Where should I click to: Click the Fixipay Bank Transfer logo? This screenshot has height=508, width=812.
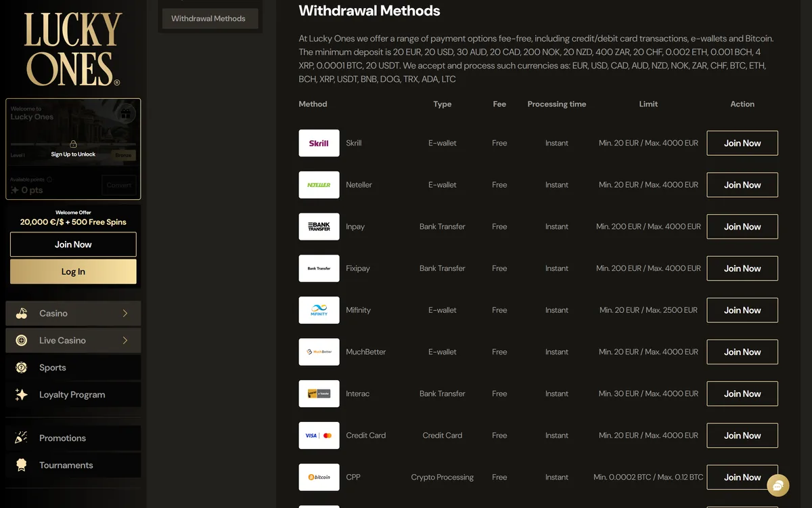point(319,268)
